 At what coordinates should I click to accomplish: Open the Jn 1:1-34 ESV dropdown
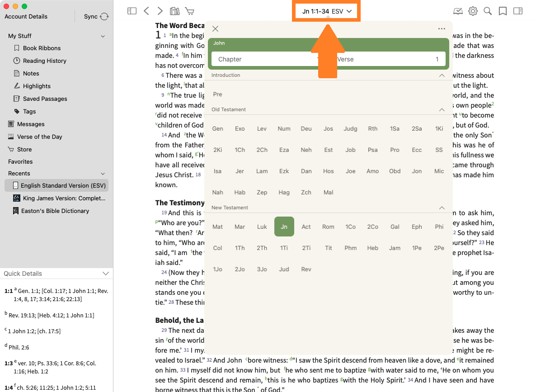tap(327, 11)
